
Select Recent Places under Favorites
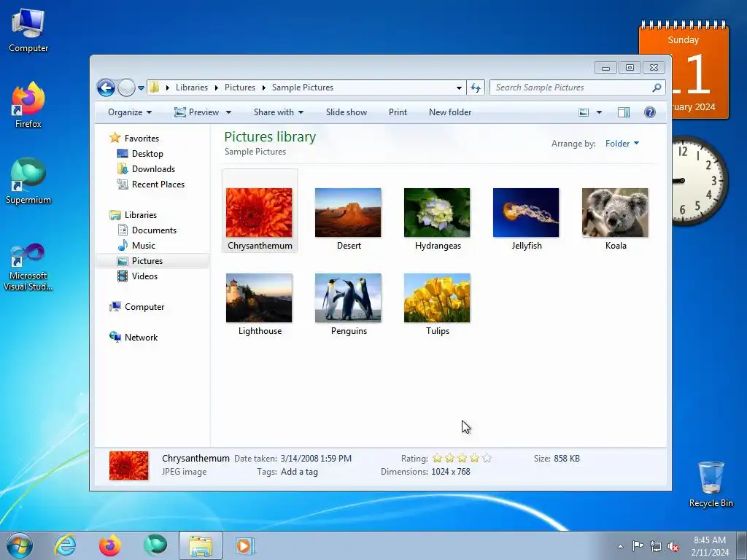pos(158,184)
